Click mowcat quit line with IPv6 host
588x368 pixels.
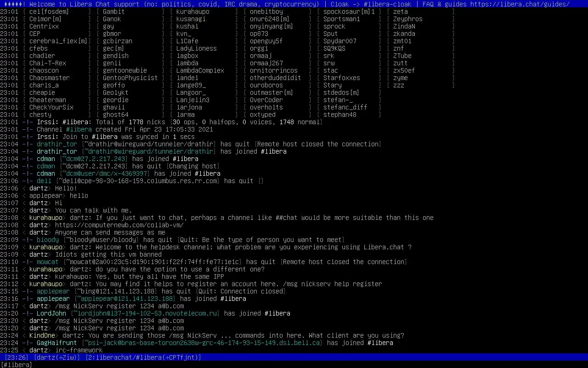pos(204,262)
